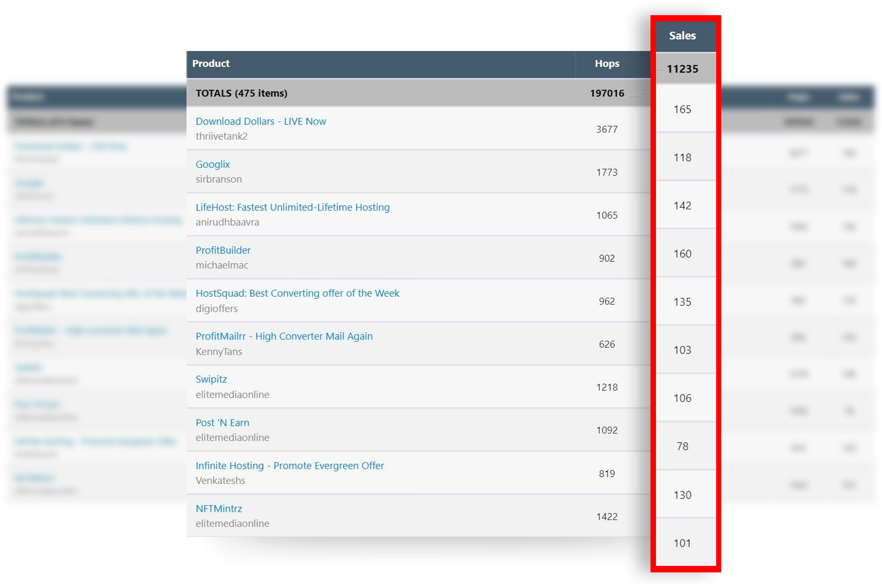Select sales value 101
882x588 pixels.
pos(682,543)
